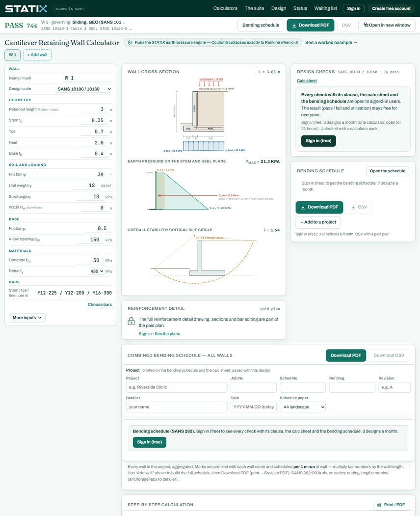
Task: Click Sign in in the header
Action: (x=354, y=8)
